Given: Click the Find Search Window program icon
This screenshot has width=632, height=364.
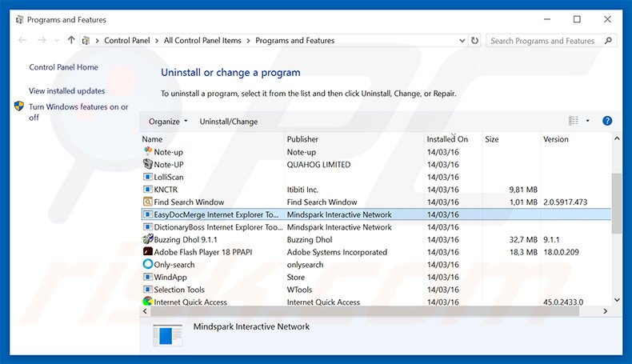Looking at the screenshot, I should [x=148, y=202].
